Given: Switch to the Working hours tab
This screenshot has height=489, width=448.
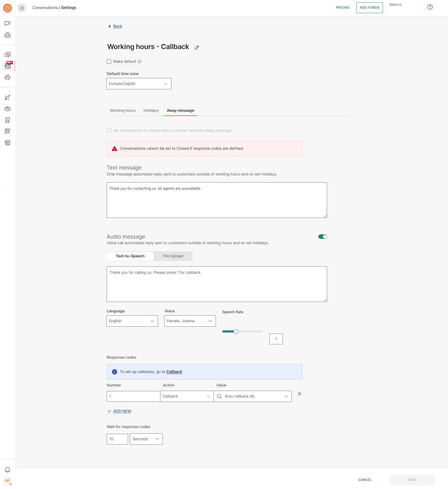Looking at the screenshot, I should 122,111.
